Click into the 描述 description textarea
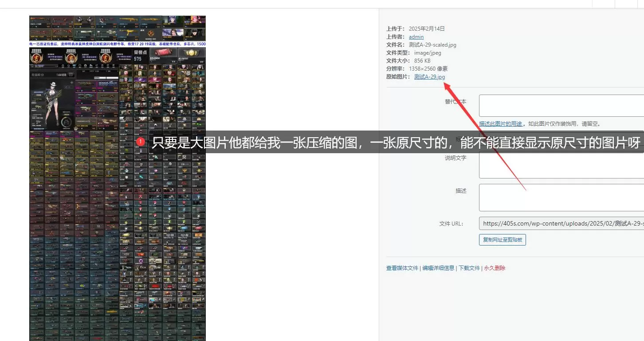 click(562, 198)
